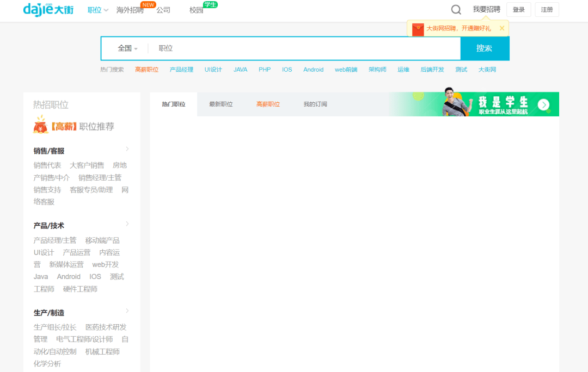Switch to the 我的订阅 tab

315,104
